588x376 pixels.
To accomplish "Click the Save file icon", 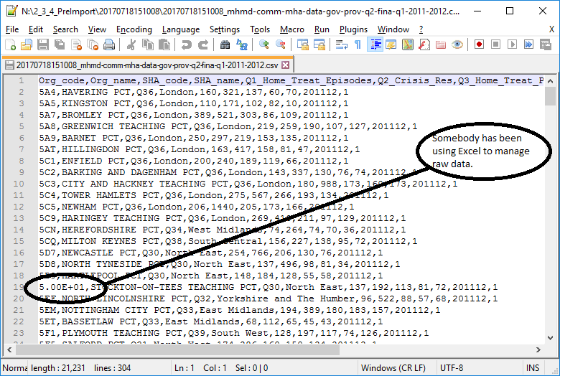I will point(43,45).
